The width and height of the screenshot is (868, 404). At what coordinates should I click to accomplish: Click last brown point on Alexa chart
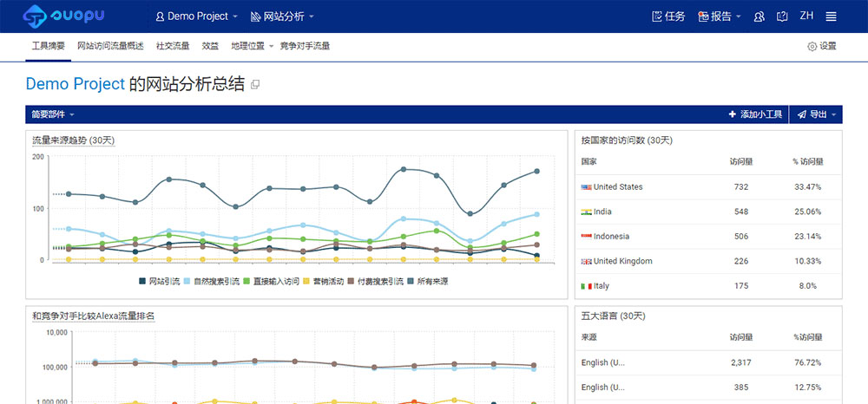[x=534, y=365]
